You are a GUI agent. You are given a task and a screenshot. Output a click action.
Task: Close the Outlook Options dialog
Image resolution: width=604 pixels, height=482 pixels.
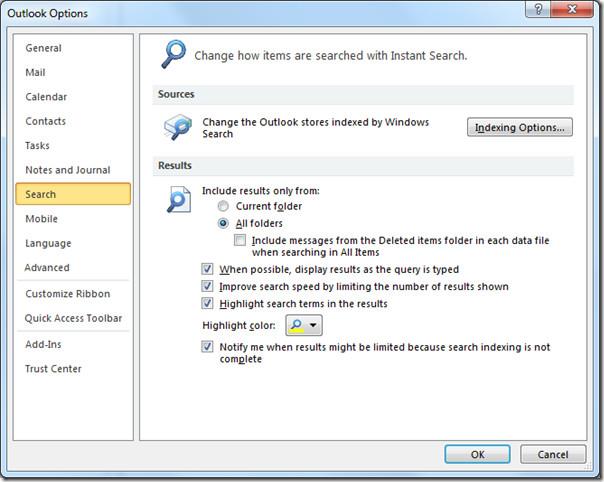[572, 9]
